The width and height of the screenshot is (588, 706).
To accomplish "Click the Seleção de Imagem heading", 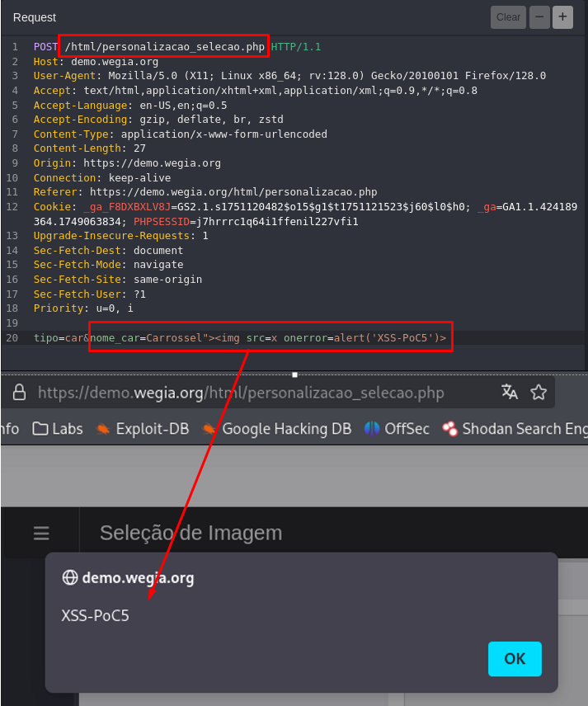I will pos(191,533).
